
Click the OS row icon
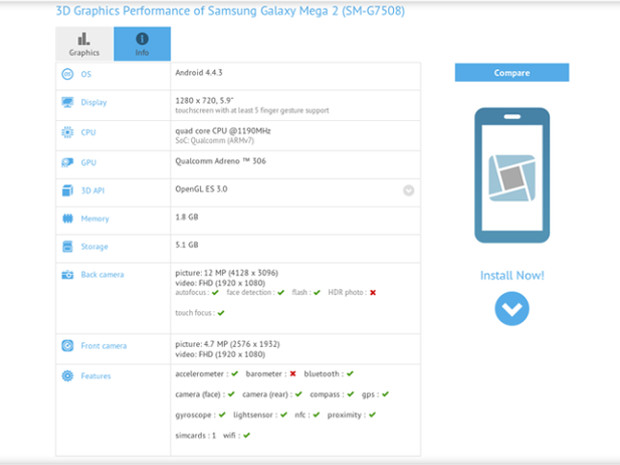(68, 74)
